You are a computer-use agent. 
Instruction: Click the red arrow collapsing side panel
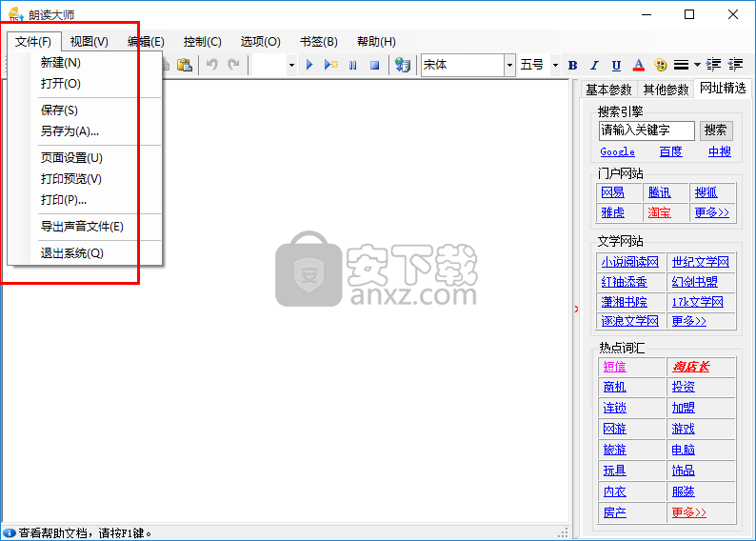(x=576, y=309)
